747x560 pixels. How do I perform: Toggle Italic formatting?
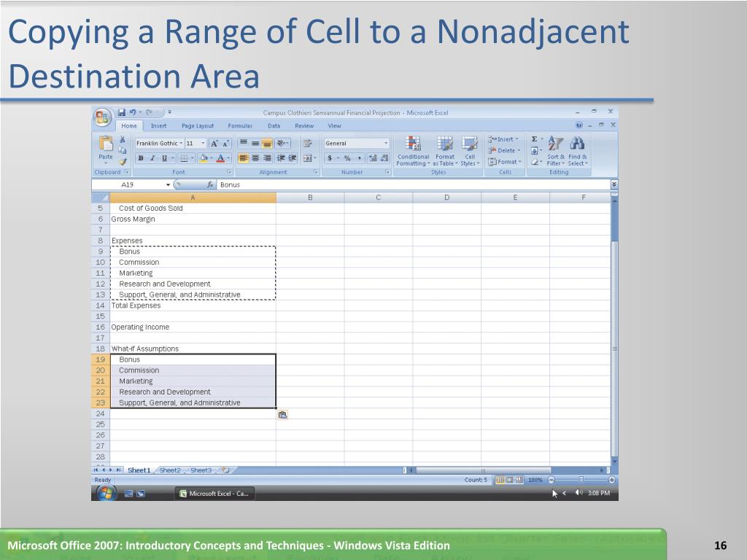(x=152, y=158)
